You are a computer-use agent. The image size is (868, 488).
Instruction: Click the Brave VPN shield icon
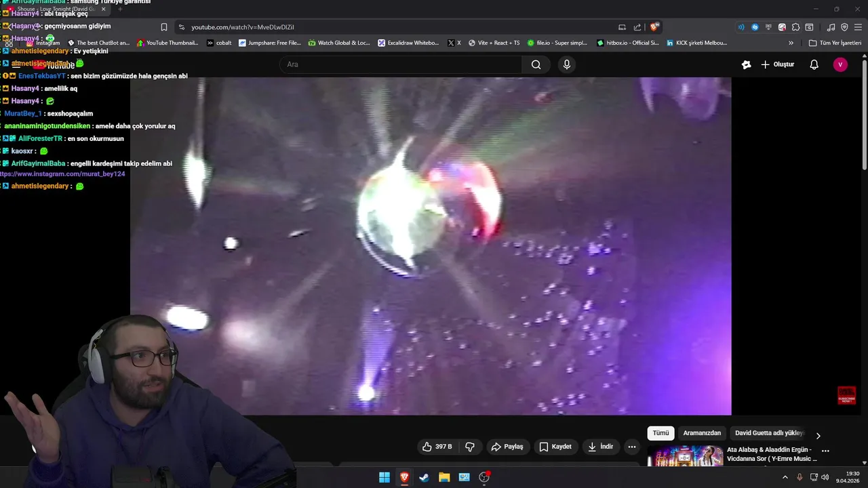(844, 27)
